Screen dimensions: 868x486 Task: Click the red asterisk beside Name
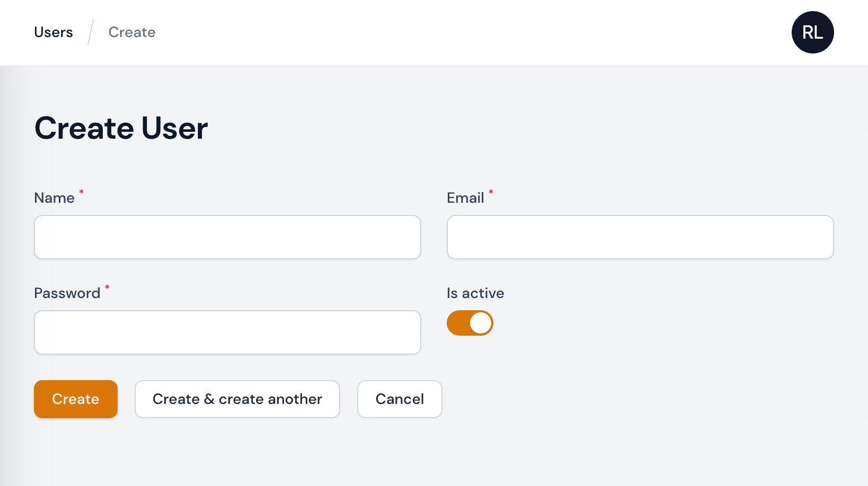[81, 192]
